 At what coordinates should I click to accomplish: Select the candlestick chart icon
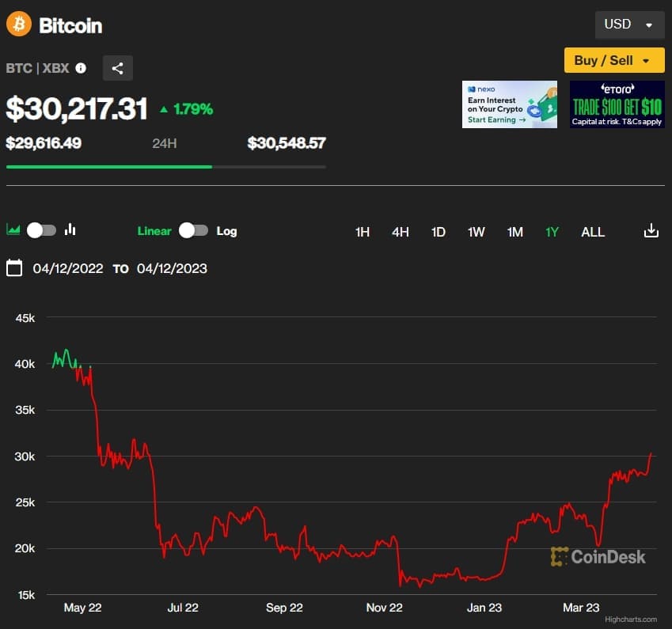tap(70, 229)
